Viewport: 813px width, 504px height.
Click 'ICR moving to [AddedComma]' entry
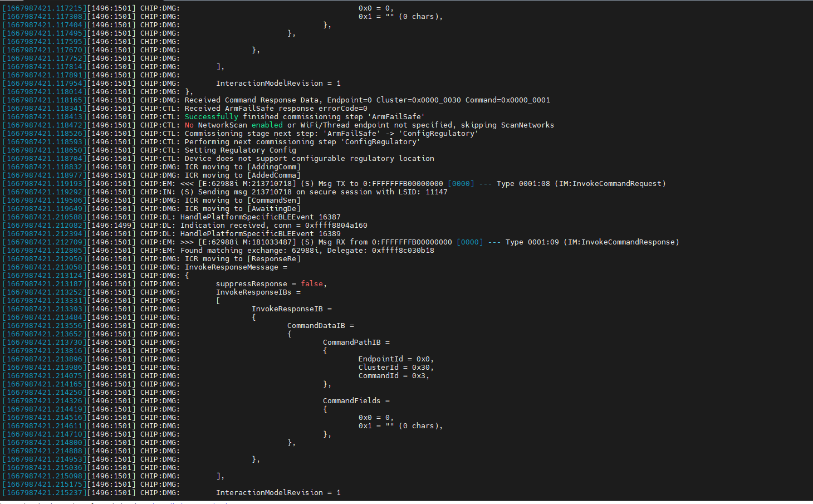243,175
